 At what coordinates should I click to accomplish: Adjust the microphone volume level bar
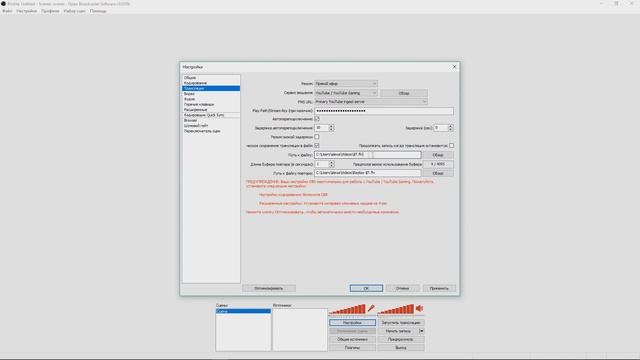pos(347,309)
